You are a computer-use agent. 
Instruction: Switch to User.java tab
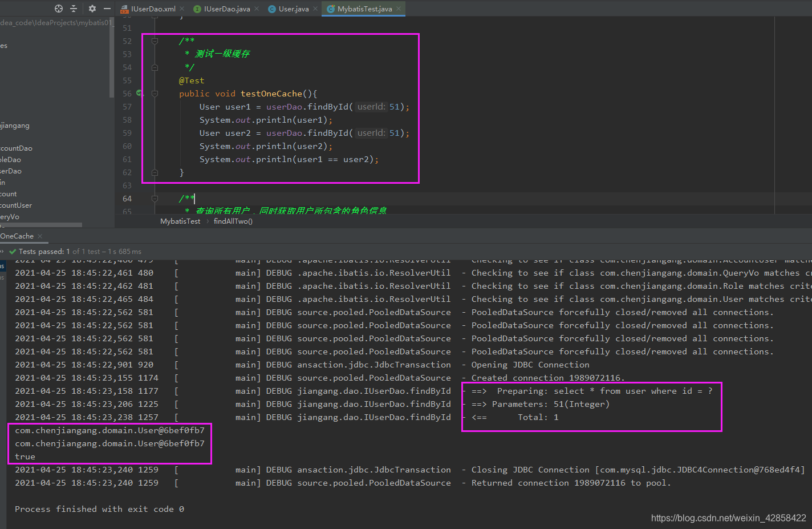point(294,9)
